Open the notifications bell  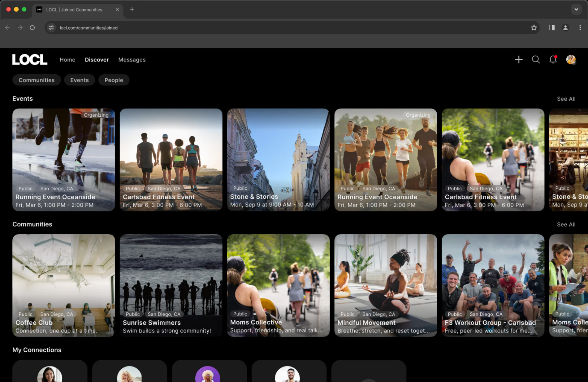[x=553, y=59]
